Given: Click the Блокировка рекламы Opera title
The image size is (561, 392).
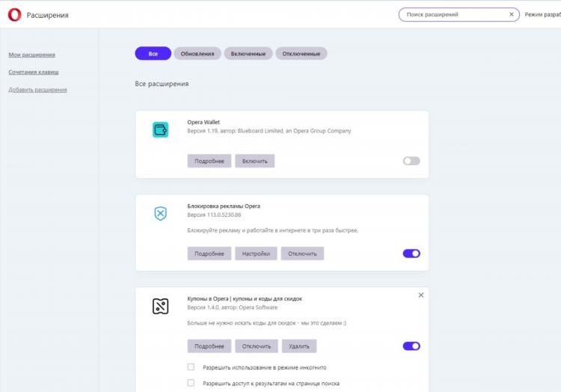Looking at the screenshot, I should [x=224, y=206].
